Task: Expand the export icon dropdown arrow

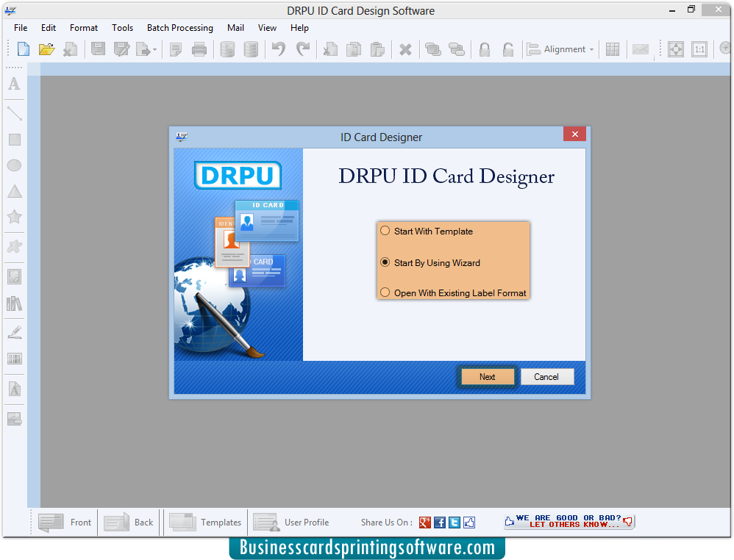Action: click(x=154, y=49)
